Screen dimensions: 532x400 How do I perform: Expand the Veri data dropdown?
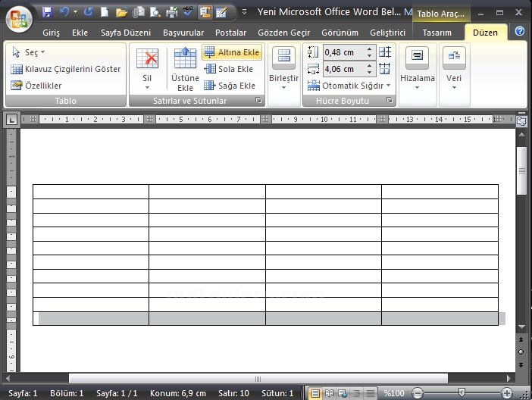454,69
